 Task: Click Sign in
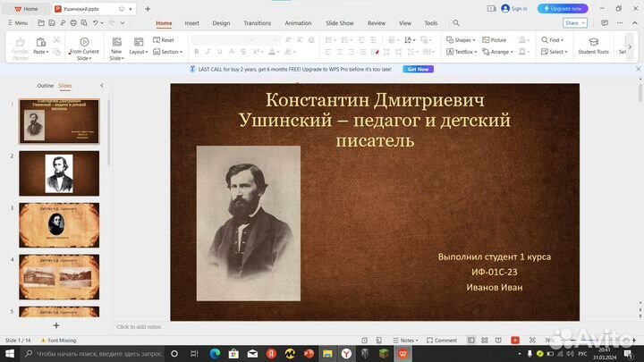point(513,8)
